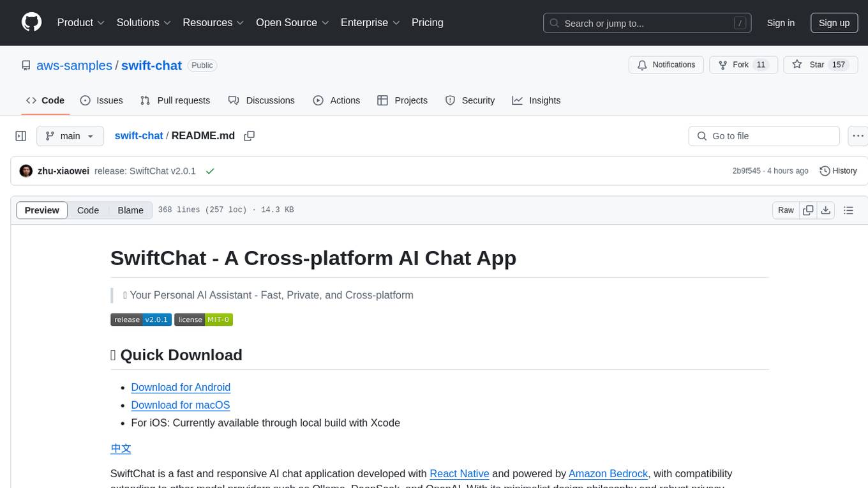Switch to the Pull requests tab

tap(175, 100)
